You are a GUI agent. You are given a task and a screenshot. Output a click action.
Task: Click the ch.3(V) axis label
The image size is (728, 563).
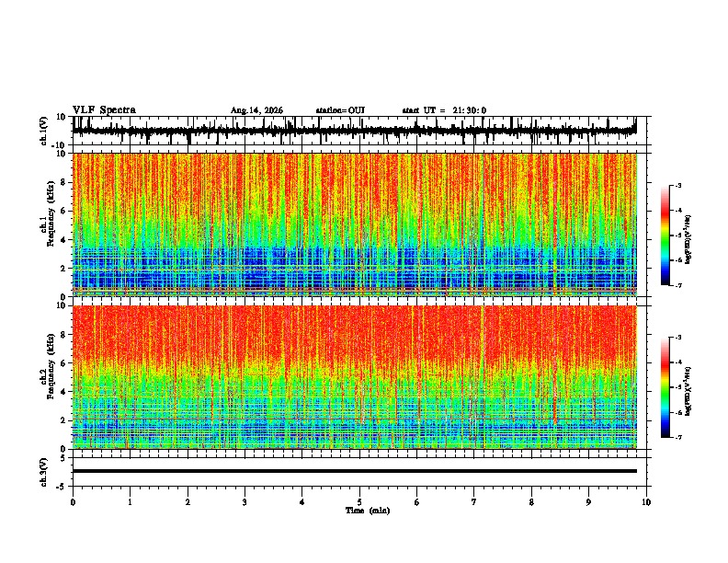(44, 473)
